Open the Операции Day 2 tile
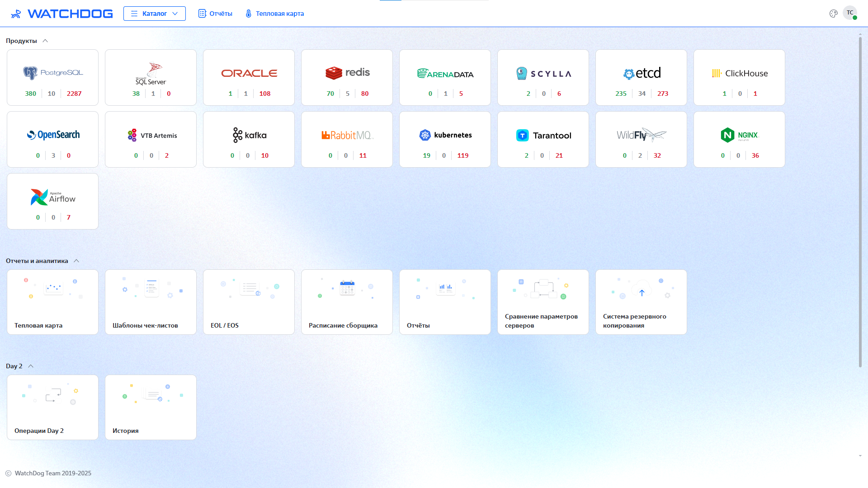 53,407
